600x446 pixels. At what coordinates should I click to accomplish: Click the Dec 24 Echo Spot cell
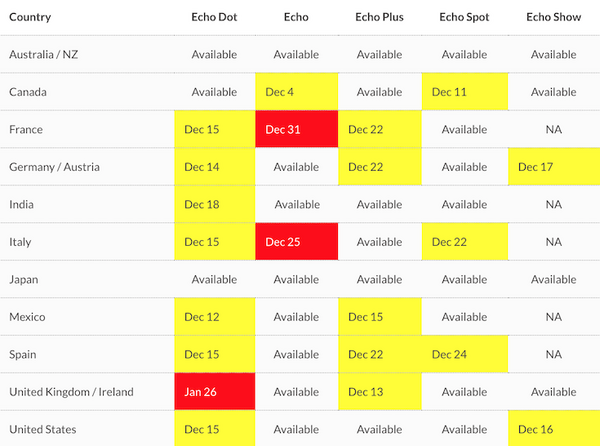click(463, 354)
